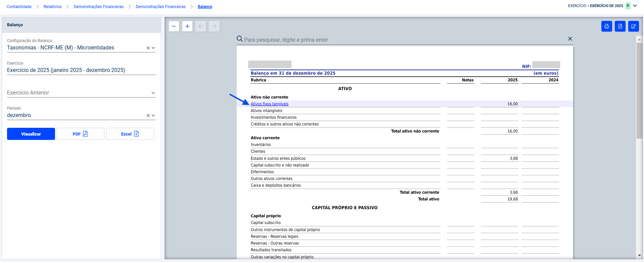
Task: Click the Total ativo value 19,68
Action: (x=513, y=199)
